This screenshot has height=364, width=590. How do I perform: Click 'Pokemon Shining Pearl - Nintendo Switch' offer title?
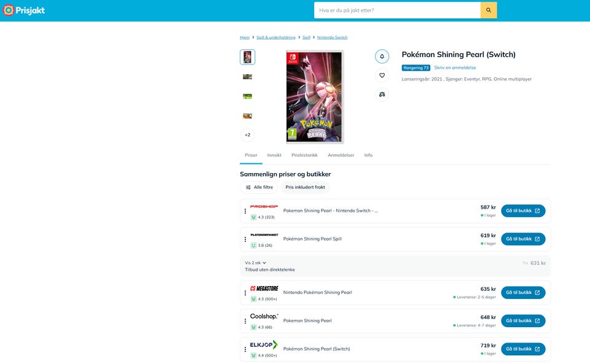coord(331,211)
